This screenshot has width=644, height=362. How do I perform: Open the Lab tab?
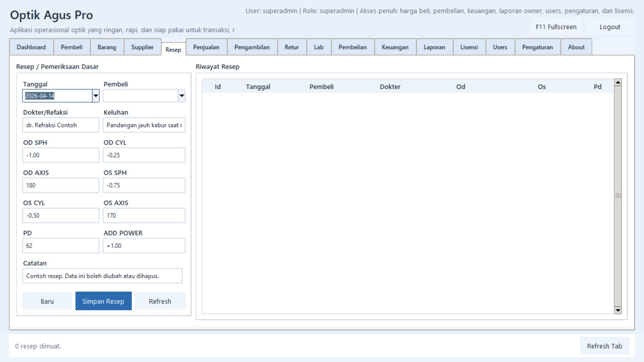318,47
